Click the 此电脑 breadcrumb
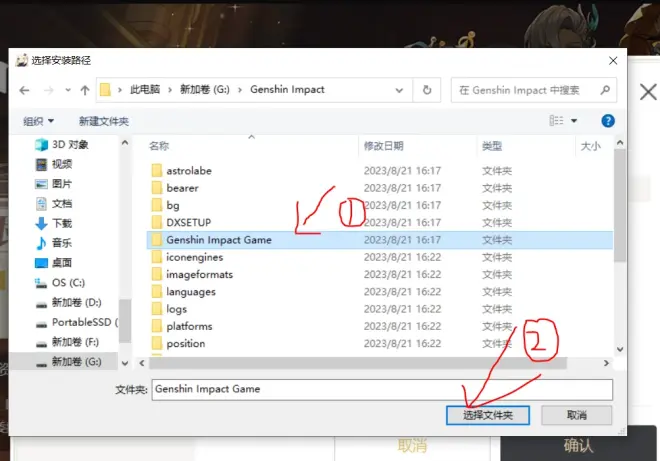Viewport: 660px width, 461px height. pos(145,89)
